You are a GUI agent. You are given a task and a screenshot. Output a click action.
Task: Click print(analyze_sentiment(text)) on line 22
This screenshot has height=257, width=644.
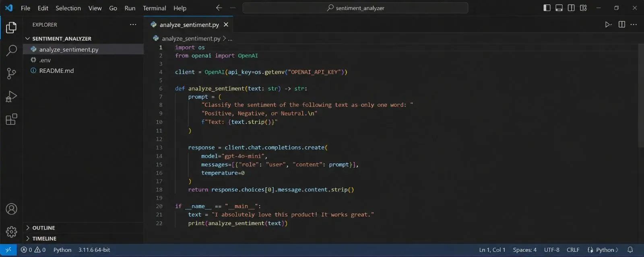(x=238, y=223)
